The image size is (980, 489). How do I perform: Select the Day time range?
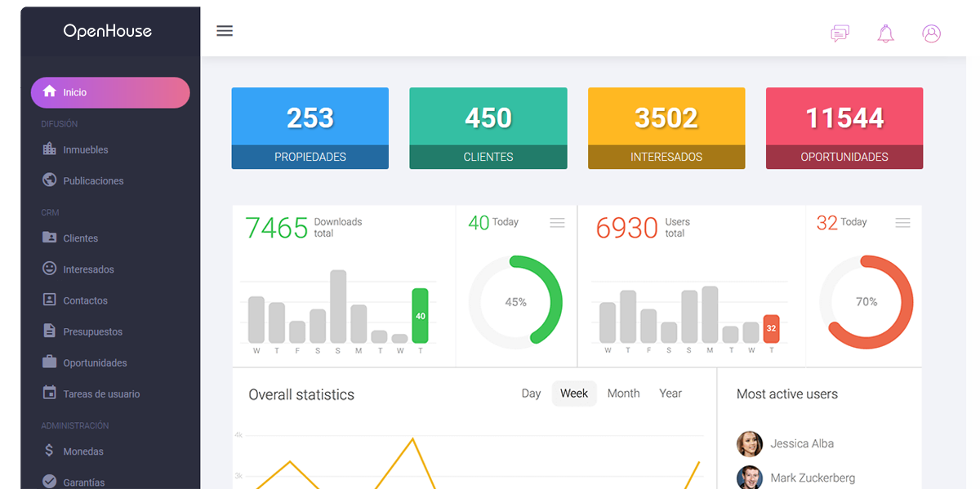click(x=531, y=393)
